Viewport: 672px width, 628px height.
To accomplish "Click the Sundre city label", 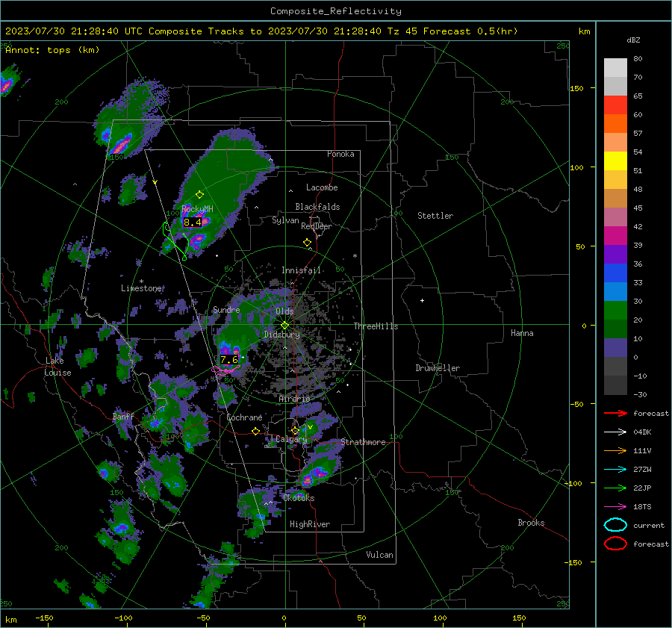I will [226, 309].
